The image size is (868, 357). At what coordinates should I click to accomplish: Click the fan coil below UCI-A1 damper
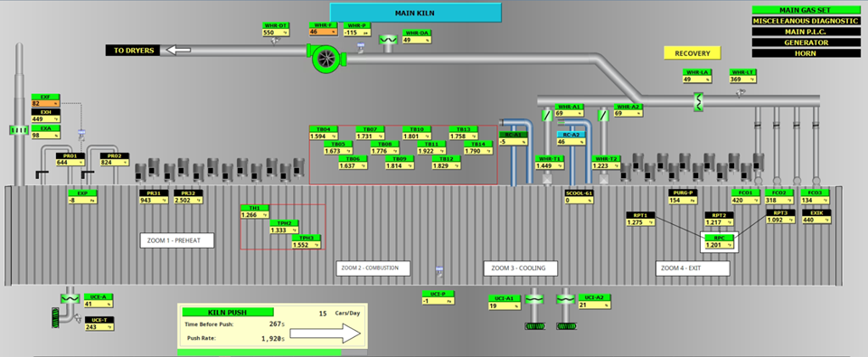click(x=534, y=326)
